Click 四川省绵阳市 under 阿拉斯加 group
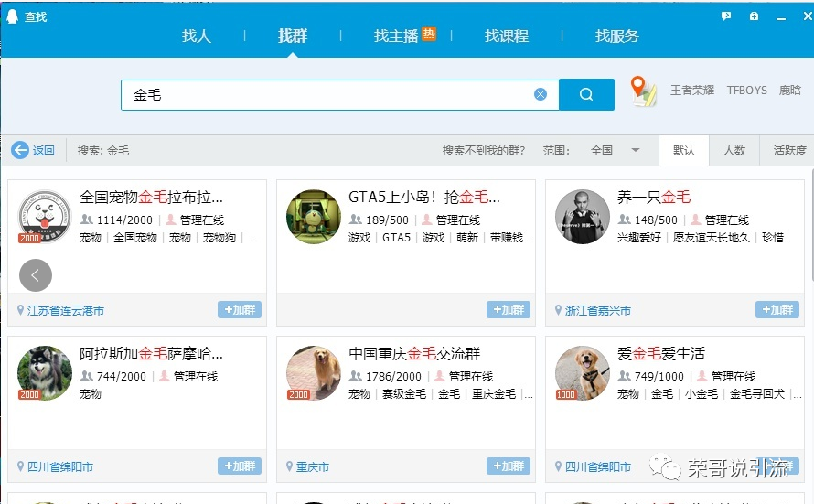Image resolution: width=814 pixels, height=504 pixels. click(60, 466)
